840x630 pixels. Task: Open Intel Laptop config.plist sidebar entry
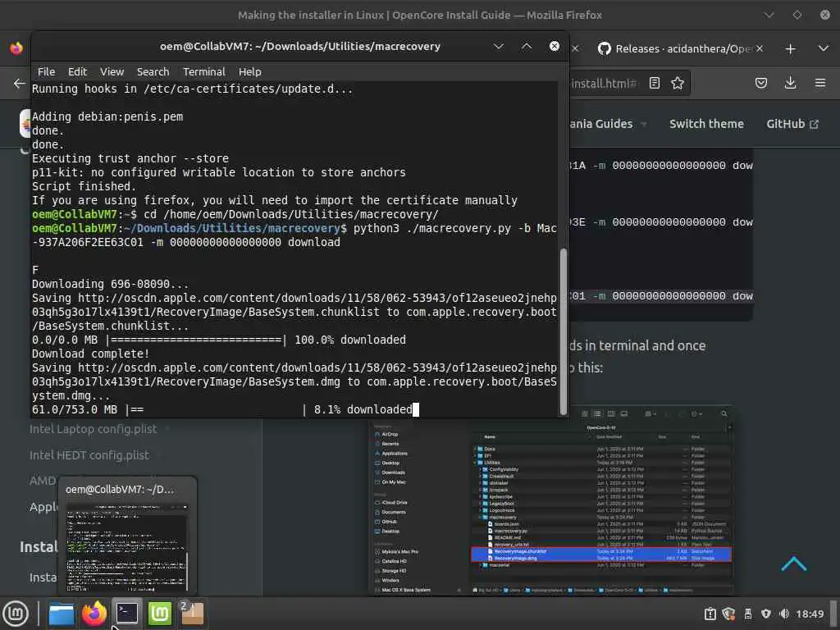click(x=94, y=428)
